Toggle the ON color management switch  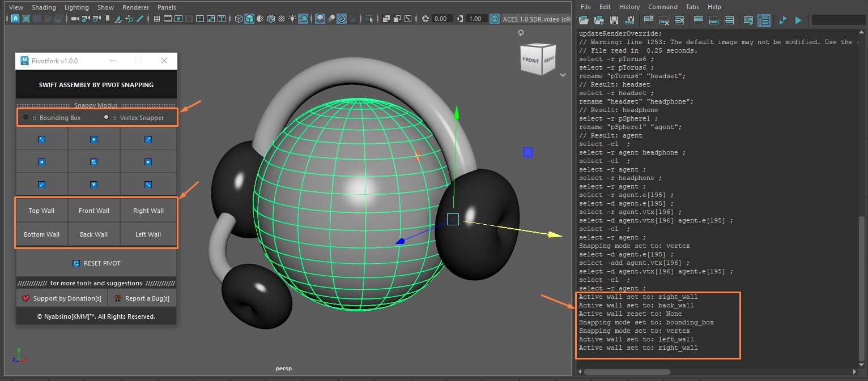click(x=493, y=19)
